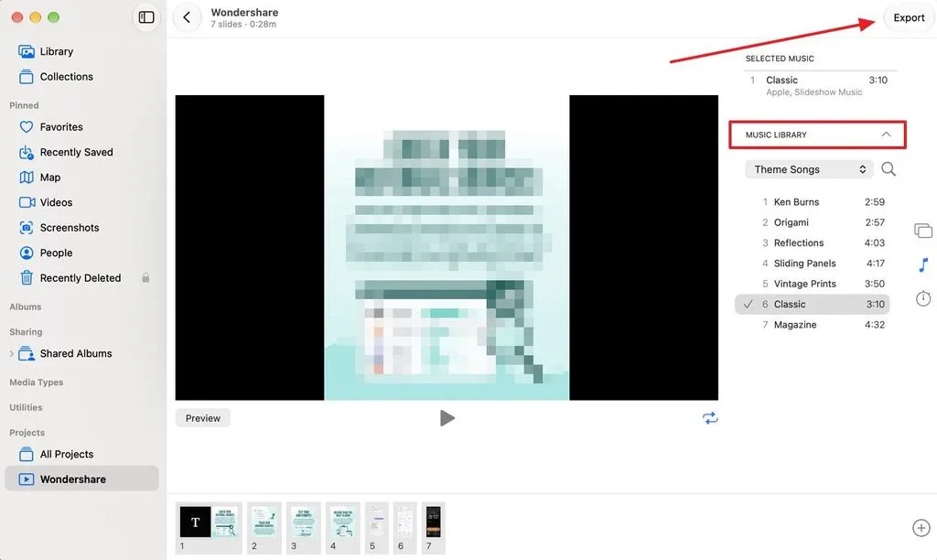
Task: Search the music library
Action: tap(889, 169)
